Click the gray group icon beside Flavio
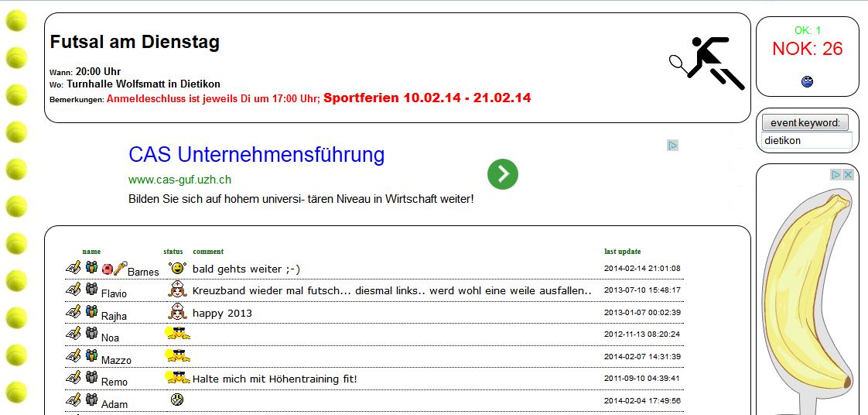Image resolution: width=868 pixels, height=415 pixels. click(91, 289)
